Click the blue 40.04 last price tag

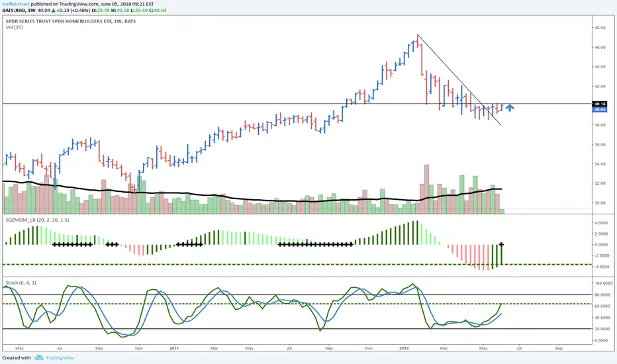600,109
